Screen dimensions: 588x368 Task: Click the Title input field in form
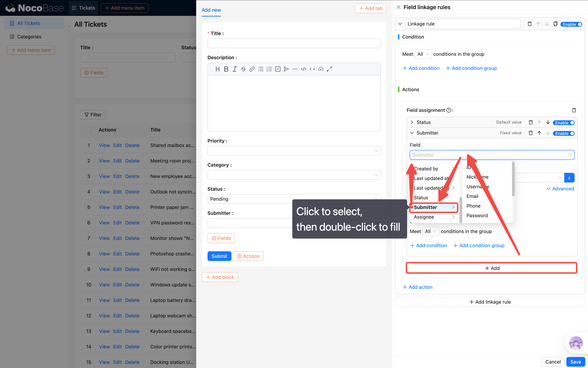[x=294, y=44]
